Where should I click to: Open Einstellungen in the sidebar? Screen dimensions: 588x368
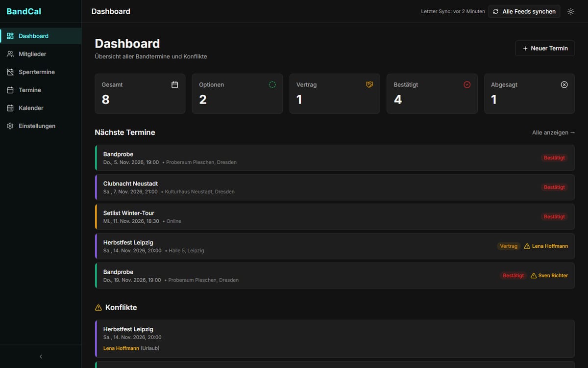coord(41,126)
